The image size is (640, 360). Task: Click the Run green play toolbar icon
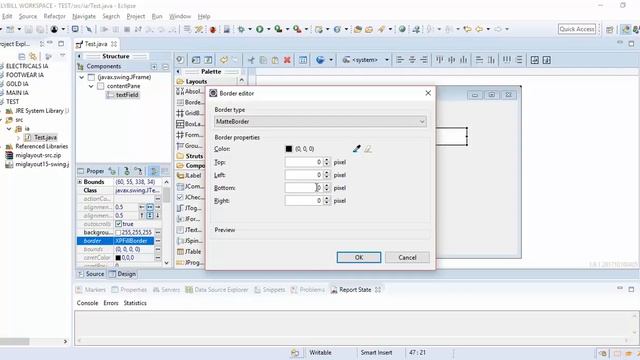260,29
